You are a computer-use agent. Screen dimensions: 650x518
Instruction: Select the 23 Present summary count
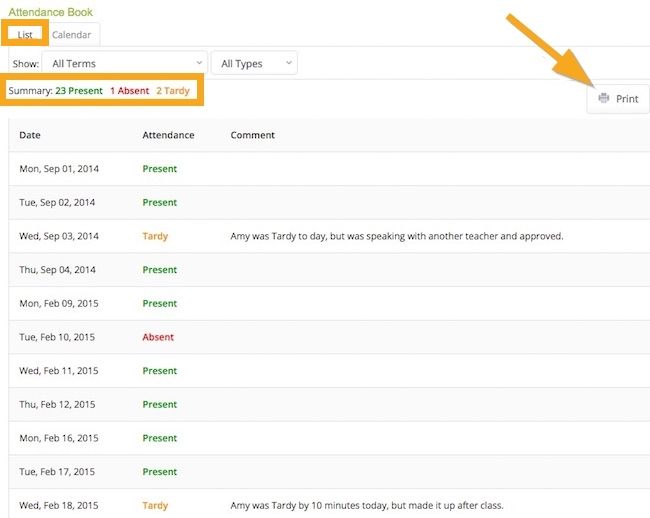tap(79, 91)
